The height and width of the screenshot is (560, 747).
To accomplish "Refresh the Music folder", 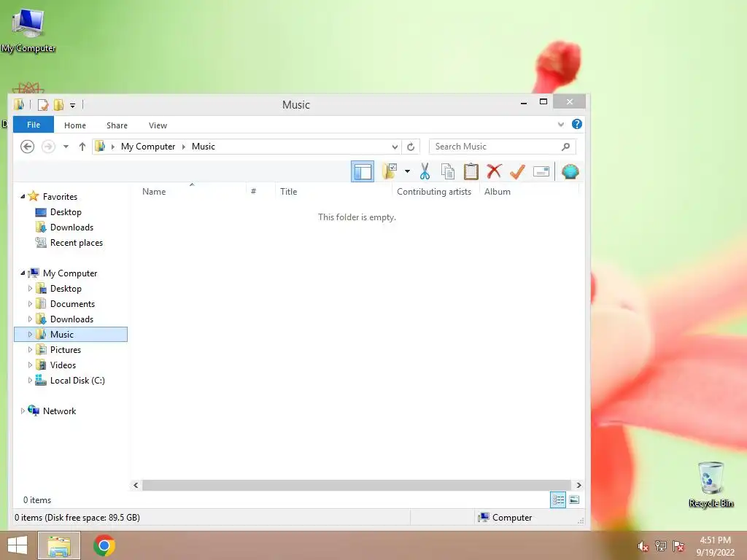I will point(411,147).
